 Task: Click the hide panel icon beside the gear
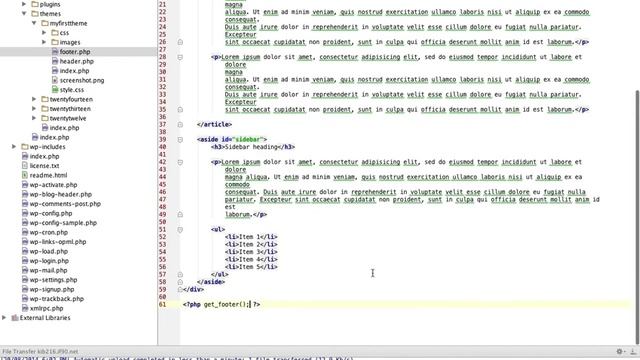pyautogui.click(x=633, y=351)
